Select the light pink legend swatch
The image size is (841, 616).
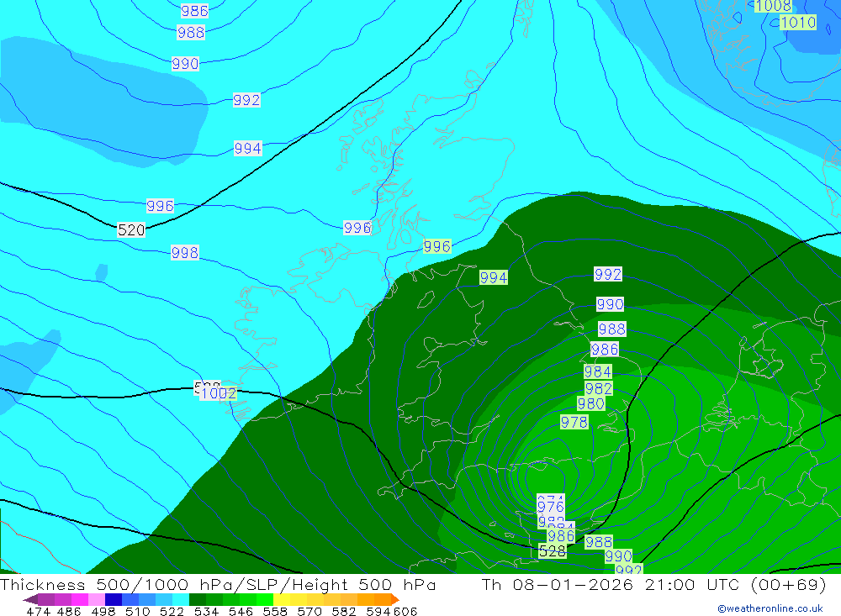click(x=97, y=599)
